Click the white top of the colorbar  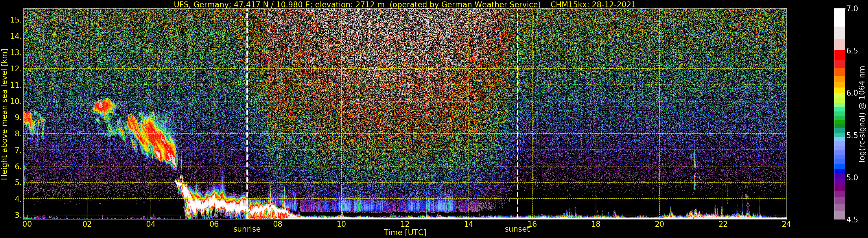[x=839, y=17]
